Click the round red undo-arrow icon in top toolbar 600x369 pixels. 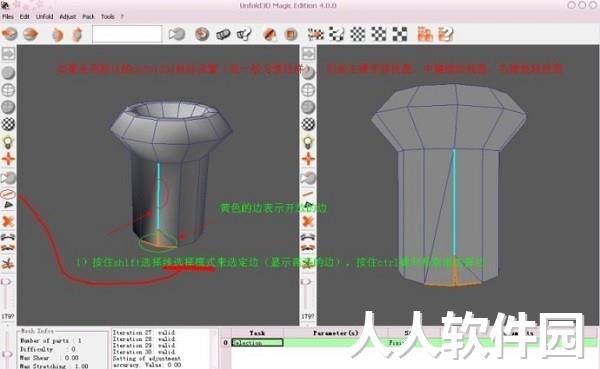[x=202, y=34]
